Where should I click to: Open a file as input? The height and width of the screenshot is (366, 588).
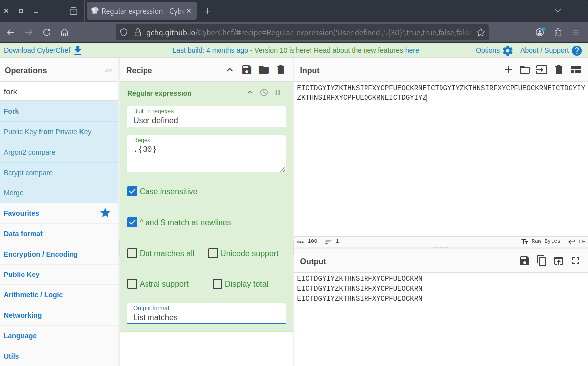click(542, 70)
